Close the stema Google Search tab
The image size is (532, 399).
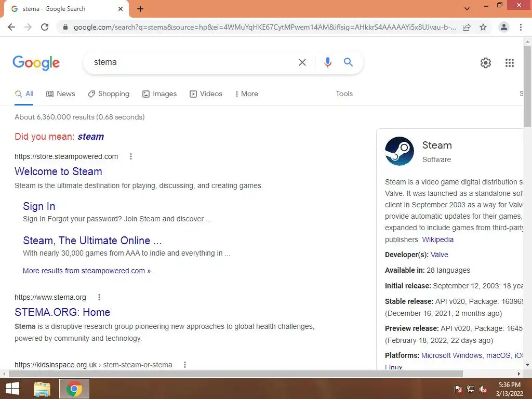pyautogui.click(x=121, y=9)
